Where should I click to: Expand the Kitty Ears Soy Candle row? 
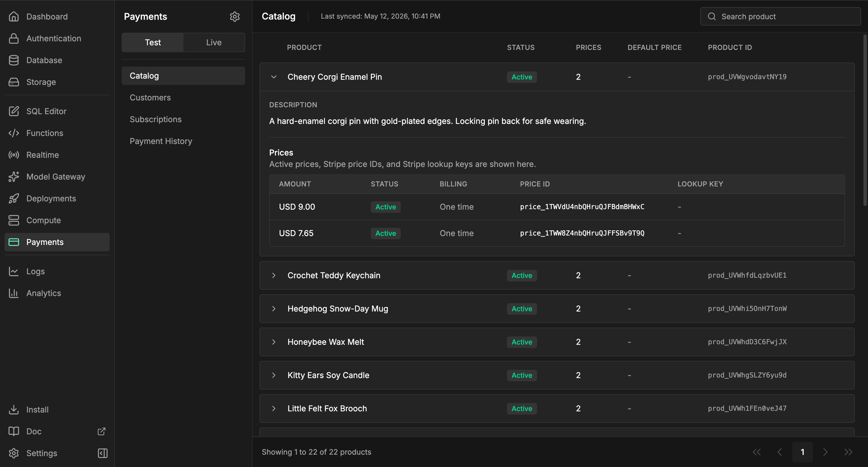pos(274,375)
